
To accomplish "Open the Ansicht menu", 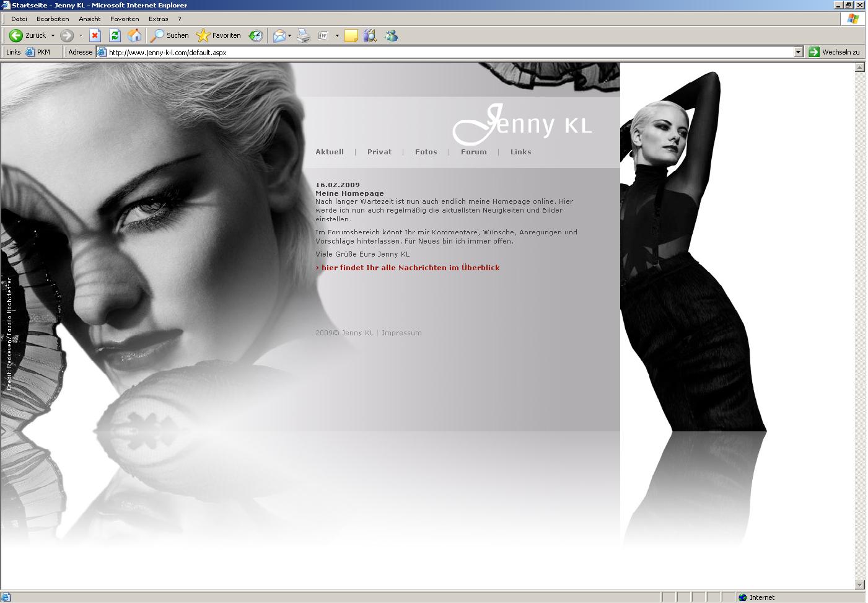I will click(x=90, y=19).
